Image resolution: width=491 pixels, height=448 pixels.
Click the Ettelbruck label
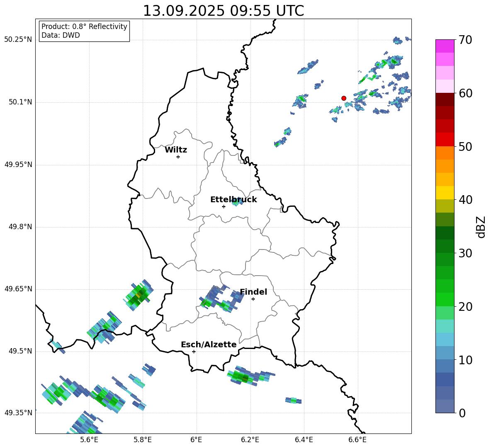click(x=233, y=200)
